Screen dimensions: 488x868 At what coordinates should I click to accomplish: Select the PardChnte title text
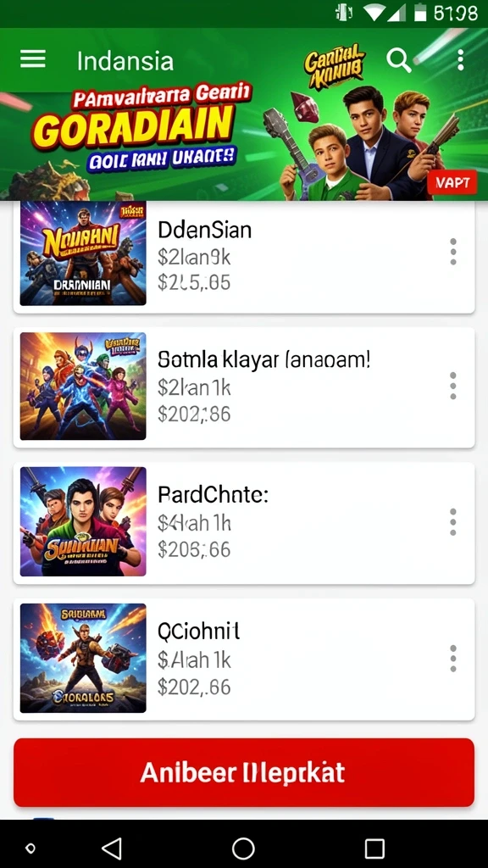click(x=213, y=494)
